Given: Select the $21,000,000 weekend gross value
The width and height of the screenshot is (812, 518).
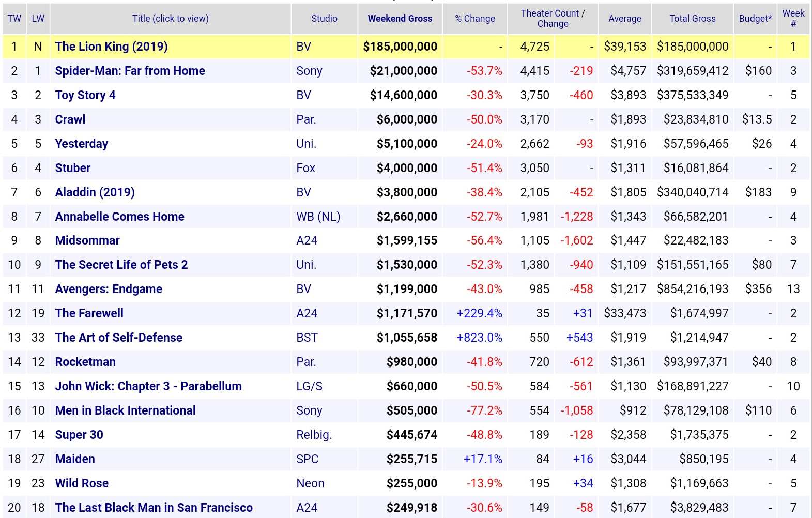Looking at the screenshot, I should point(404,71).
